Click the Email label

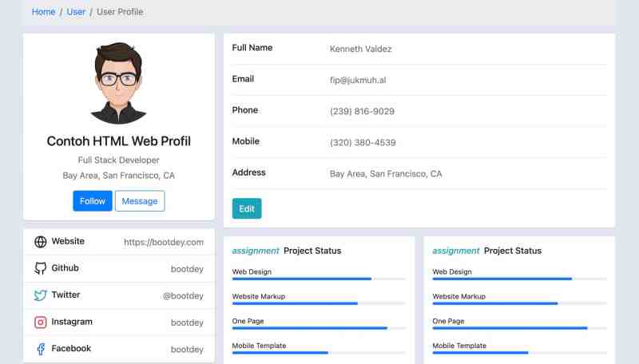(x=243, y=79)
